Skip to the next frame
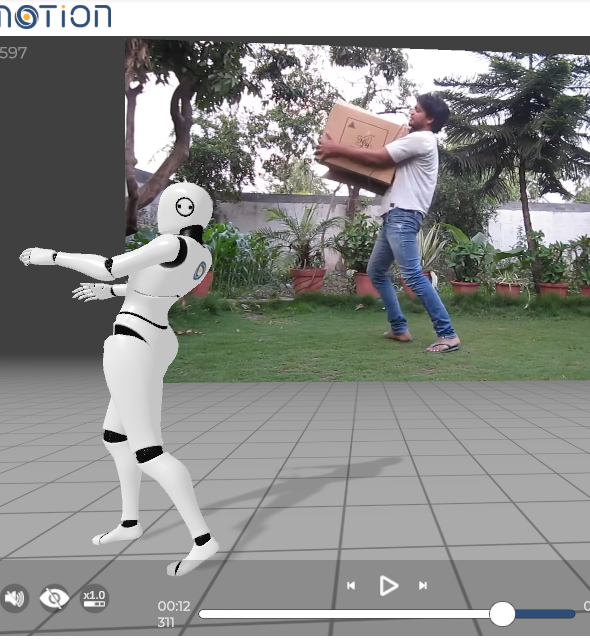Image resolution: width=590 pixels, height=643 pixels. point(423,586)
